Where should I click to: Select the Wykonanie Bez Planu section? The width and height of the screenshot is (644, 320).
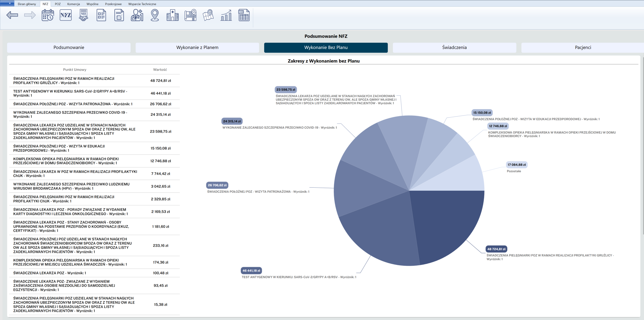[x=326, y=47]
